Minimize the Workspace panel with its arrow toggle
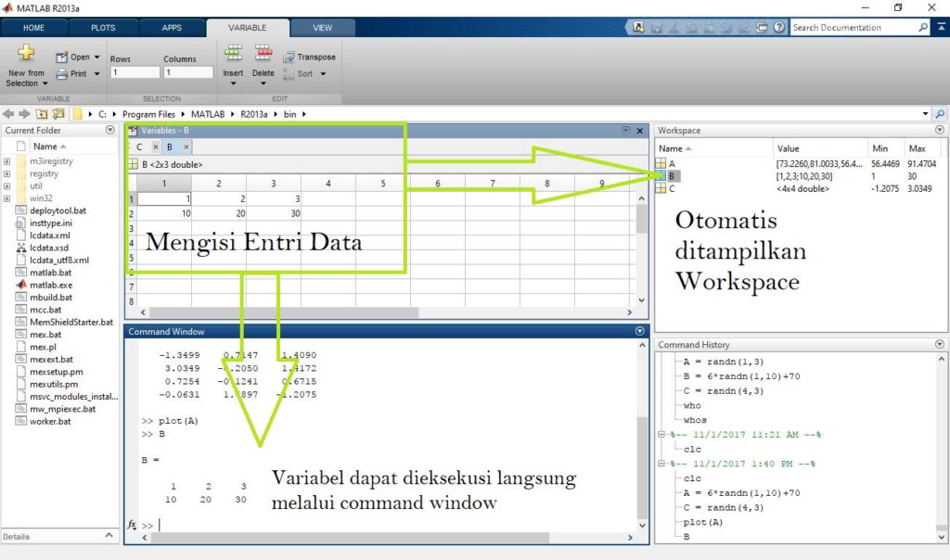950x560 pixels. click(x=939, y=130)
